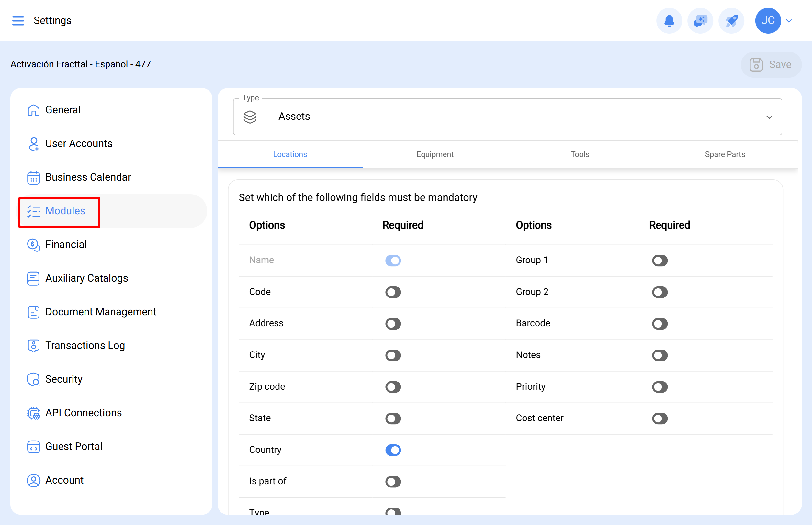Open the Modules section icon in sidebar
The height and width of the screenshot is (525, 812).
[33, 211]
